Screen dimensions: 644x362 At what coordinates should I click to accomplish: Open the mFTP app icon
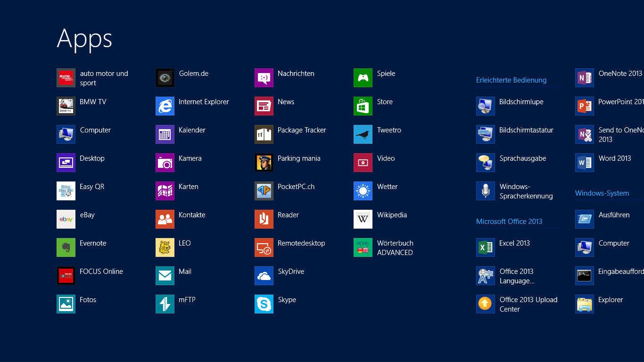[x=165, y=304]
